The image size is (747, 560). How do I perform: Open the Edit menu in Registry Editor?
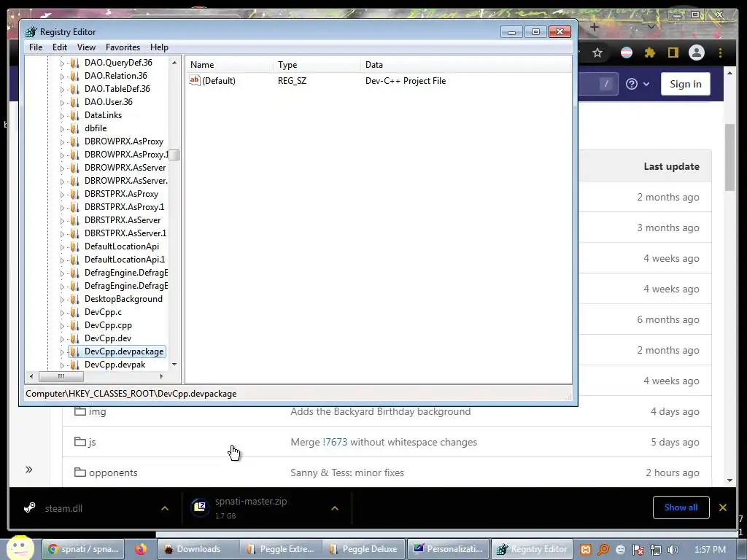[60, 47]
